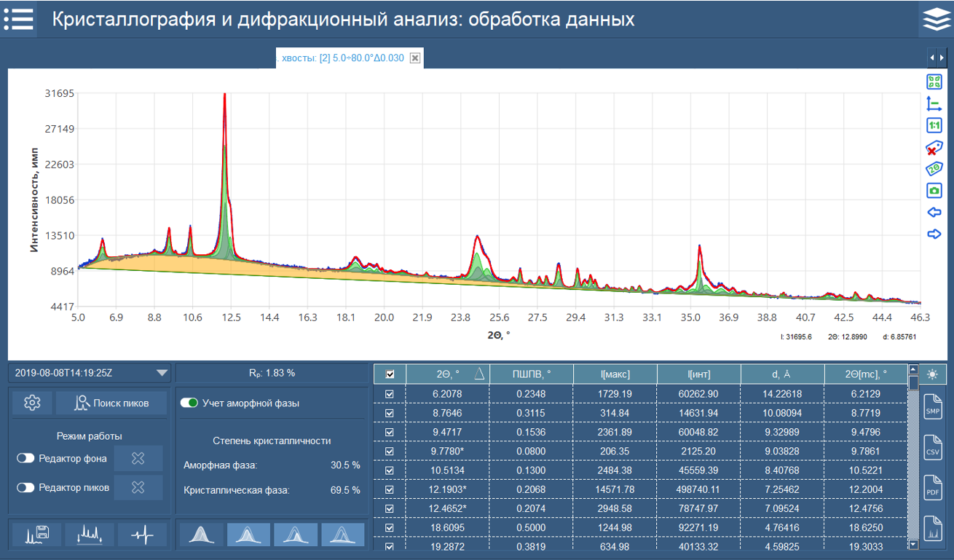The height and width of the screenshot is (560, 954).
Task: Hide peak labels using red-cross tag icon
Action: click(x=934, y=146)
